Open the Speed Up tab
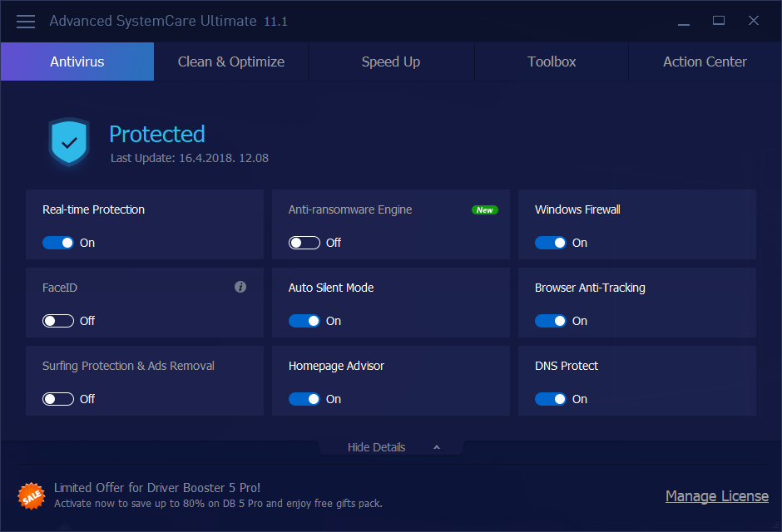Image resolution: width=782 pixels, height=532 pixels. coord(391,62)
